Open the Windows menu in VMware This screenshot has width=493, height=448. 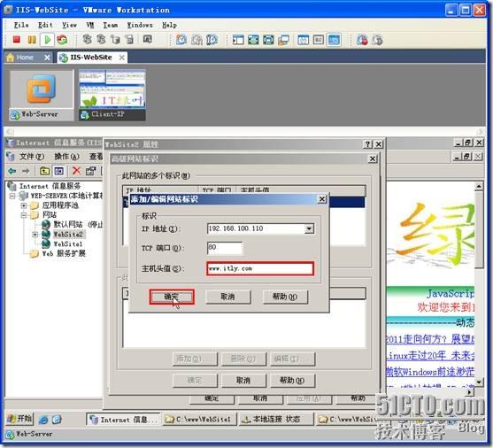pyautogui.click(x=140, y=25)
